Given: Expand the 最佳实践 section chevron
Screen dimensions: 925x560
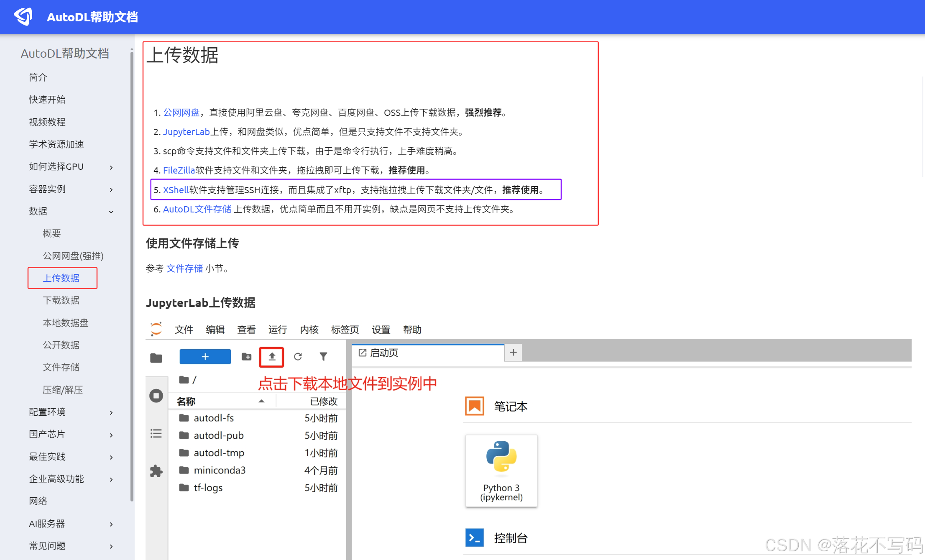Looking at the screenshot, I should point(111,457).
